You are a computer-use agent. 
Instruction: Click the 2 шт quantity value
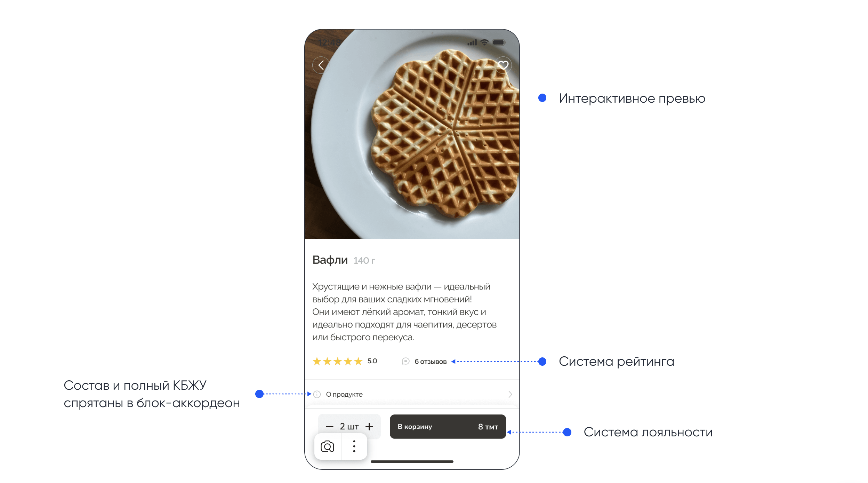(349, 427)
